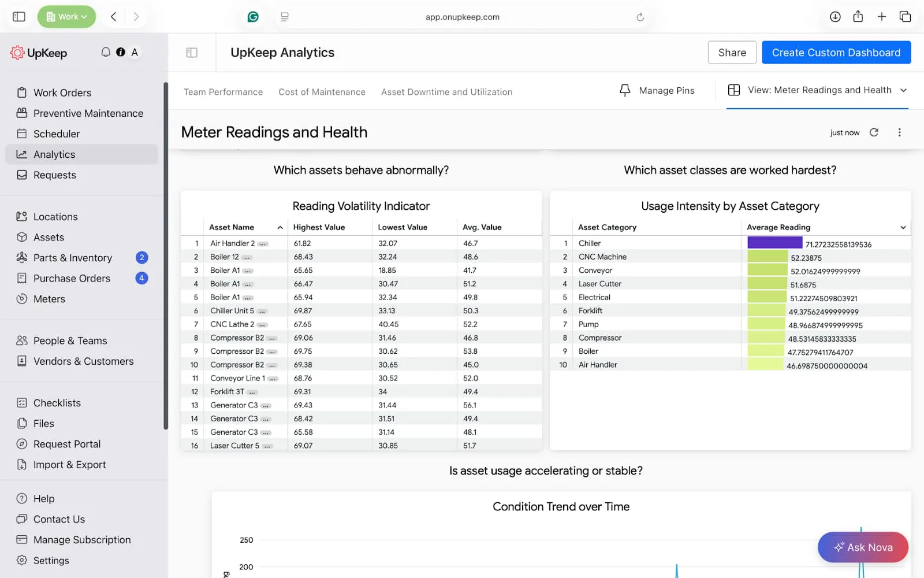
Task: Open the dashboard three-dot options menu
Action: point(899,132)
